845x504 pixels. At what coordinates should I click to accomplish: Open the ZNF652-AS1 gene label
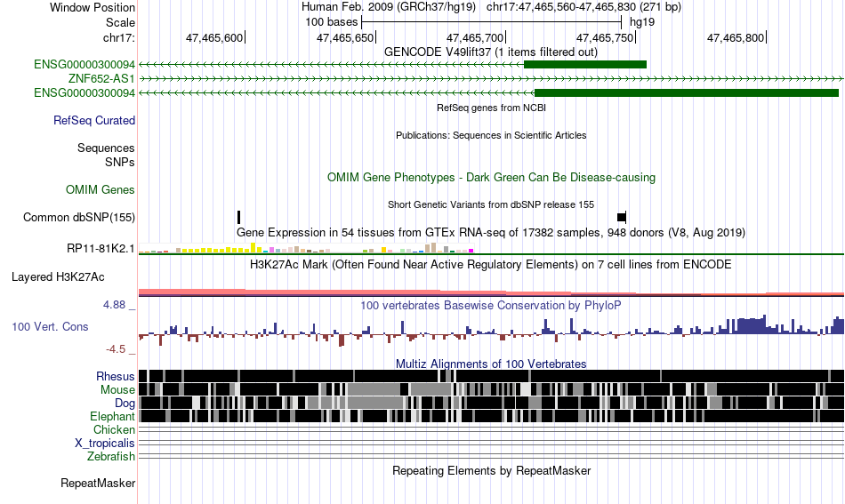[x=101, y=78]
